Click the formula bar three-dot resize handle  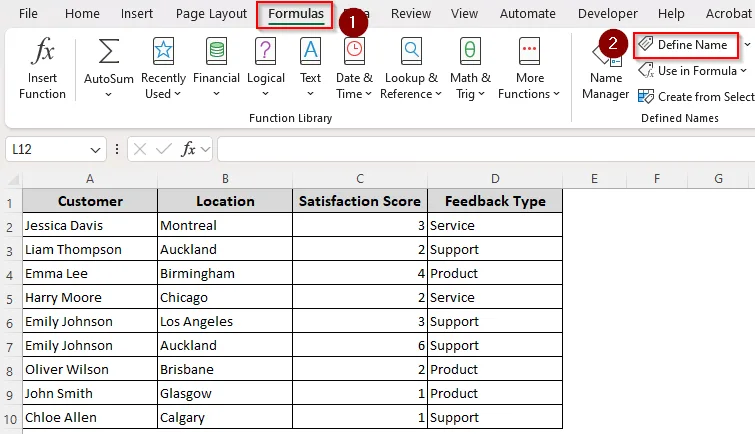(x=117, y=149)
